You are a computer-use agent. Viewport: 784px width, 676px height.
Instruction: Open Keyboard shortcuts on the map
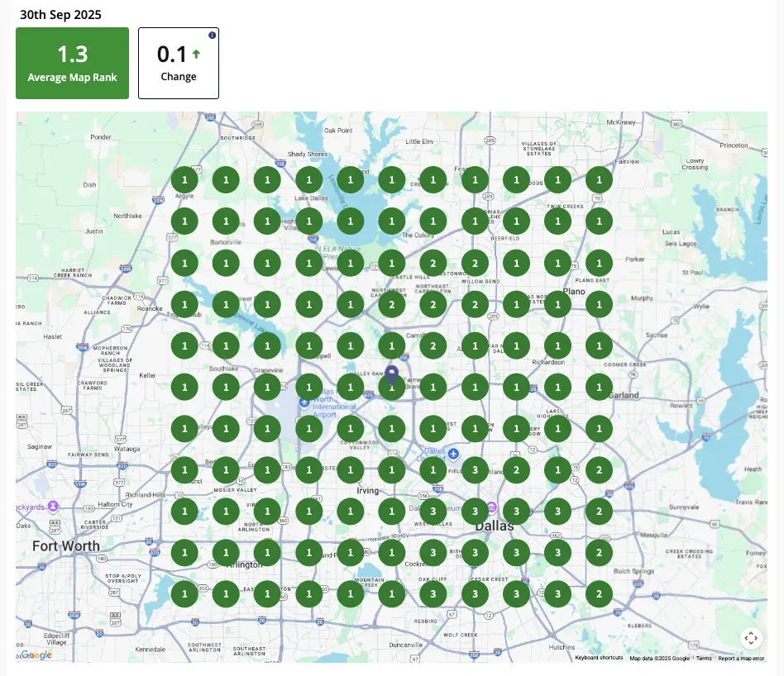coord(599,658)
